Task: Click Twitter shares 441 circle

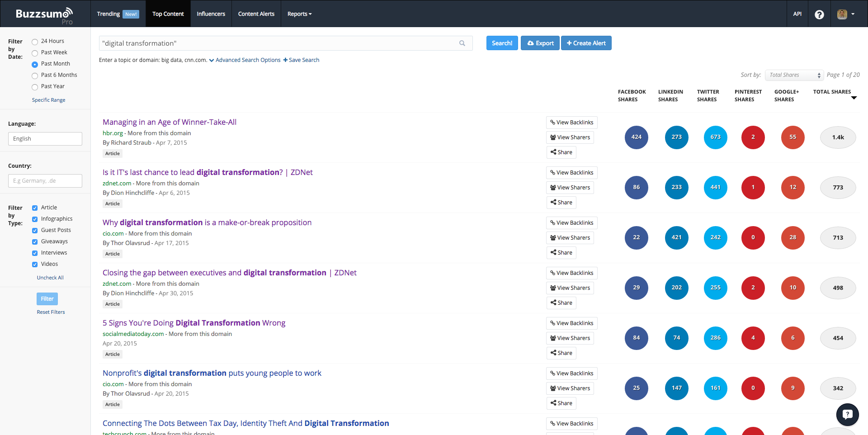Action: coord(715,187)
